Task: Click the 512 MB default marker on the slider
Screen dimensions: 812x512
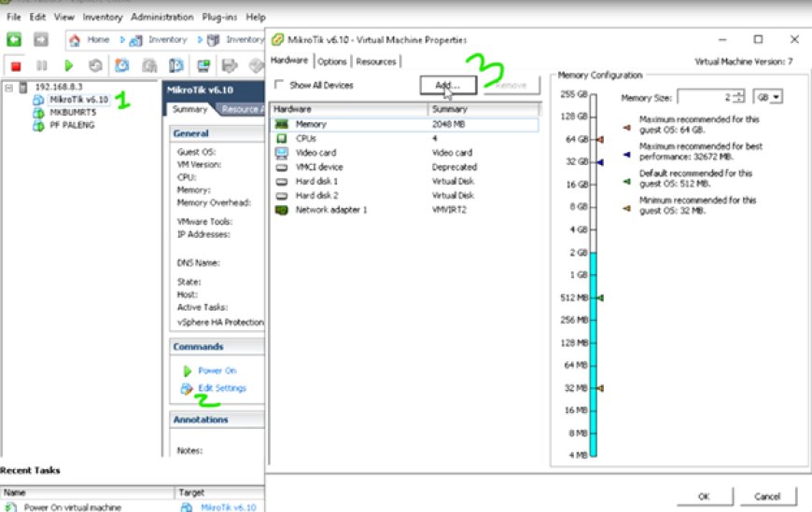Action: 601,298
